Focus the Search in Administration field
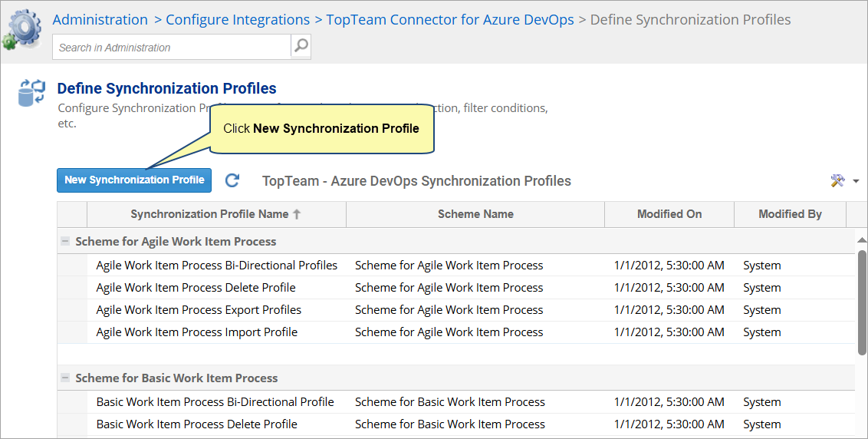This screenshot has height=439, width=868. [173, 47]
